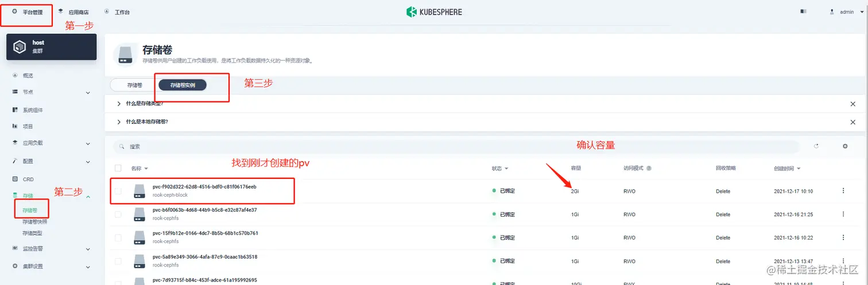This screenshot has height=285, width=868.
Task: Expand 应用负载 workloads section
Action: coord(52,143)
